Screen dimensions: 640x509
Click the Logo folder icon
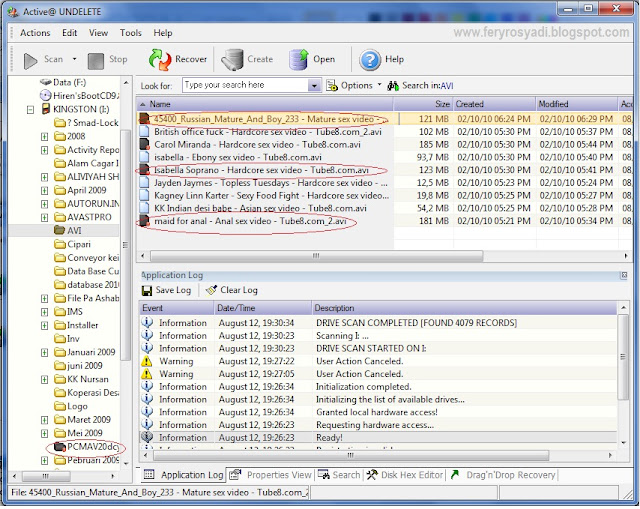click(x=60, y=406)
